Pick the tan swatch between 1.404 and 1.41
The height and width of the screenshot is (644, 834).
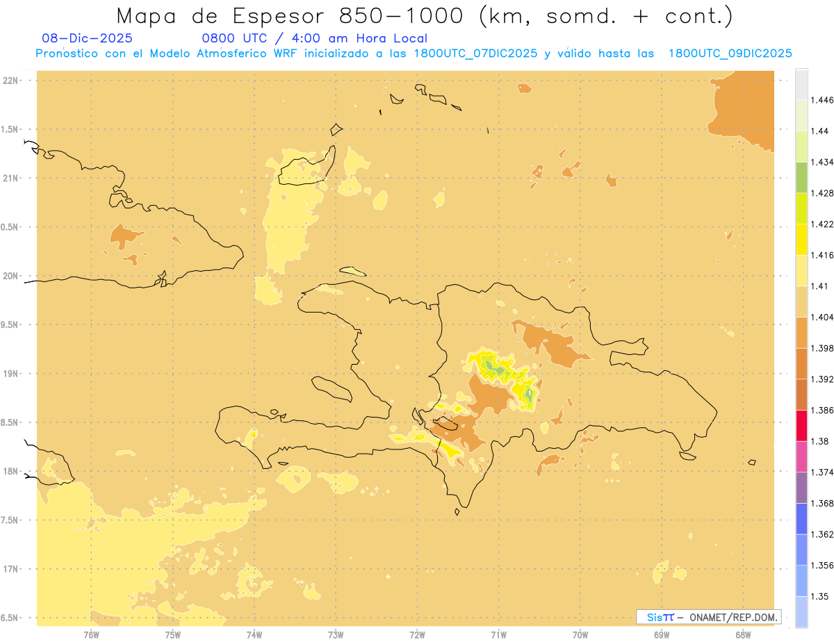tap(801, 302)
